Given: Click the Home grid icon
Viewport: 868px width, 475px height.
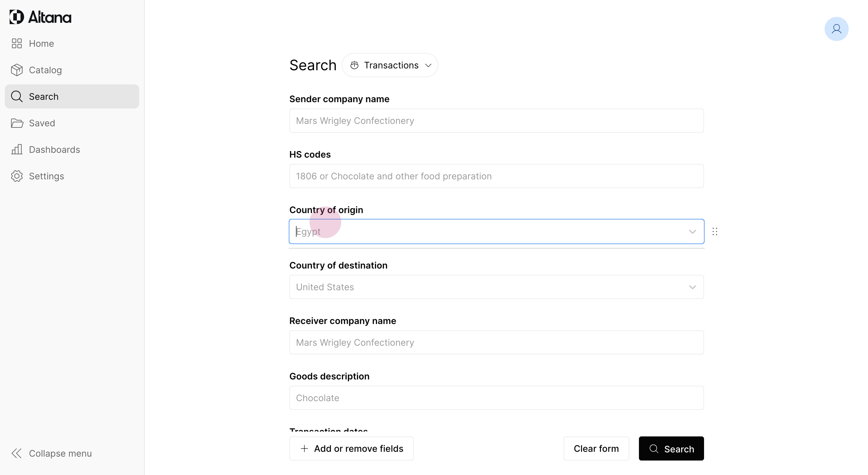Looking at the screenshot, I should (x=17, y=43).
